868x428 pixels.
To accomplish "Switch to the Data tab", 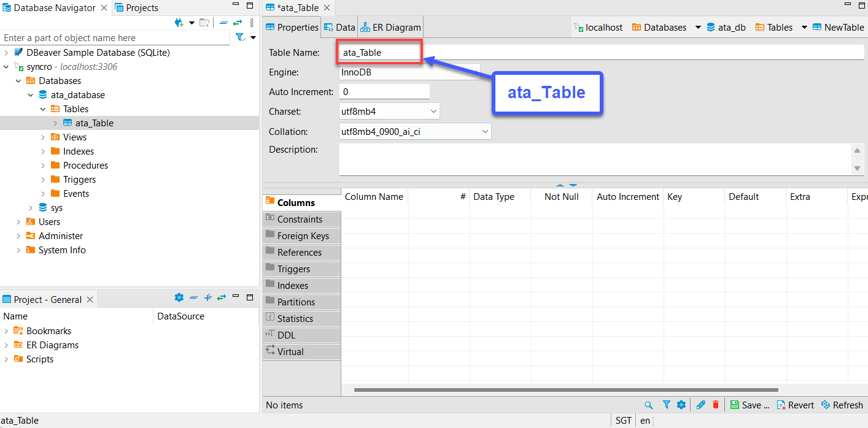I will pos(339,28).
